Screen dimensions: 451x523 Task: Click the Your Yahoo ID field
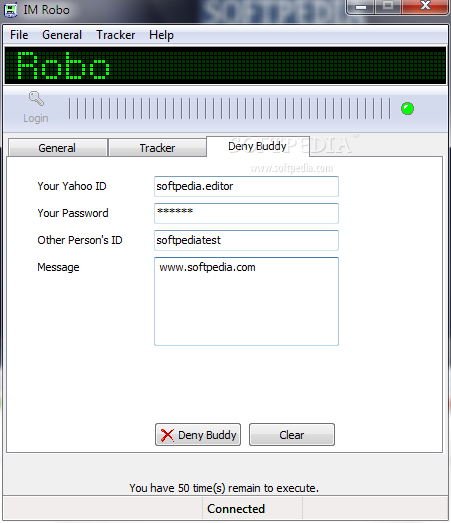click(x=246, y=186)
